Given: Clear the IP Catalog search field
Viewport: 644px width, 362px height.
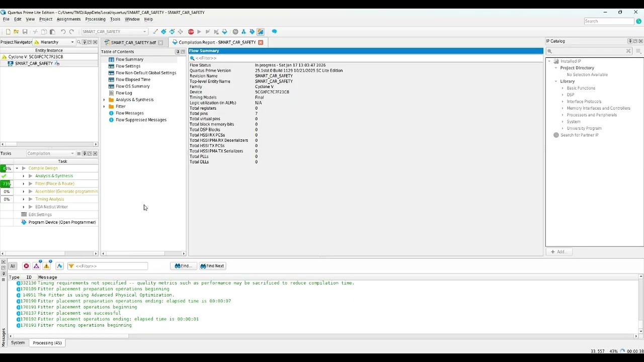Looking at the screenshot, I should (x=628, y=51).
